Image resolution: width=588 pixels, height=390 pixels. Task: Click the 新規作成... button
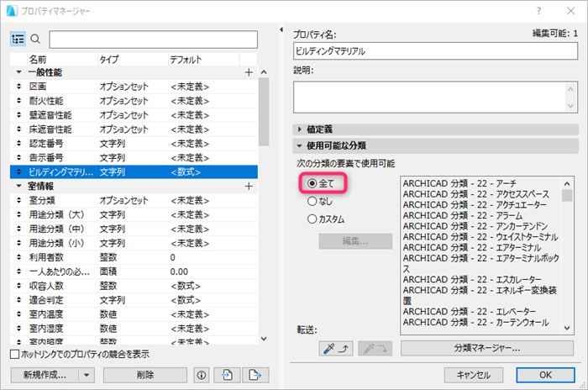tap(45, 375)
